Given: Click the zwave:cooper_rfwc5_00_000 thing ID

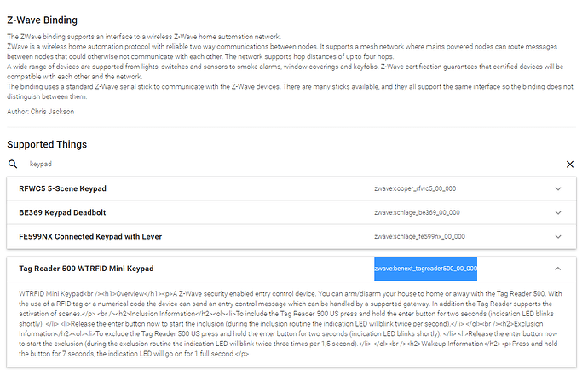Looking at the screenshot, I should pyautogui.click(x=415, y=188).
